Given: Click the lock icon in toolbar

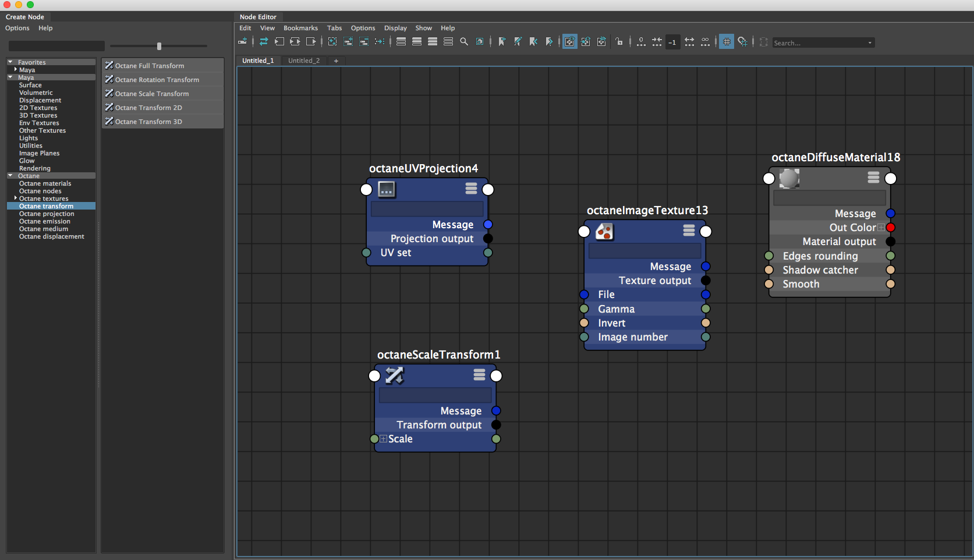Looking at the screenshot, I should (619, 42).
